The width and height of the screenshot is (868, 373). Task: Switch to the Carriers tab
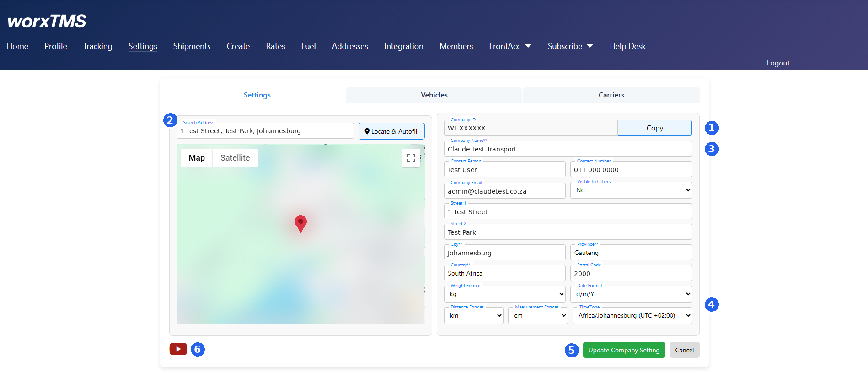[611, 95]
